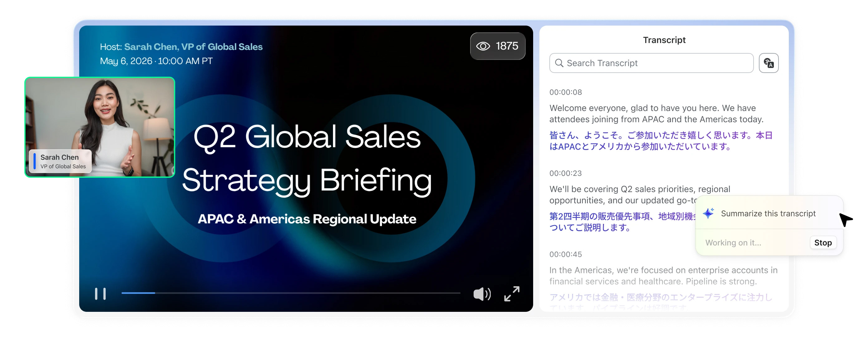Click inside the Search Transcript field

coord(651,63)
